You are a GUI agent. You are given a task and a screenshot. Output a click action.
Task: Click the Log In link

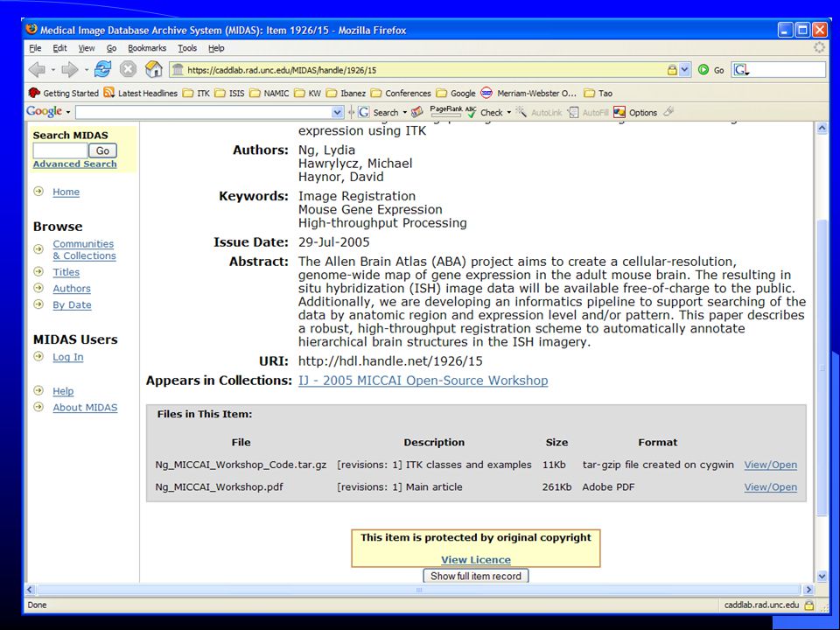68,357
